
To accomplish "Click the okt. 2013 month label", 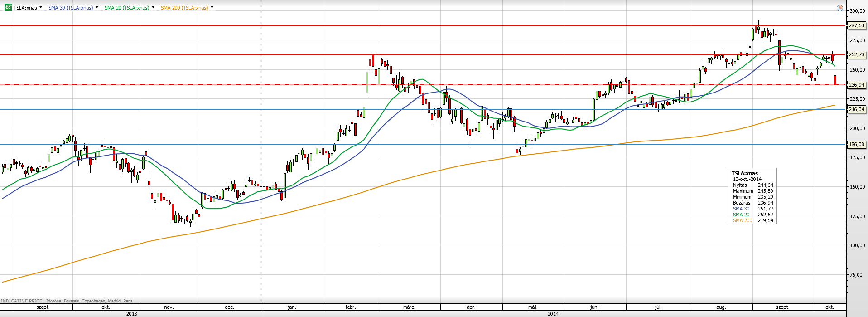I will (x=106, y=307).
